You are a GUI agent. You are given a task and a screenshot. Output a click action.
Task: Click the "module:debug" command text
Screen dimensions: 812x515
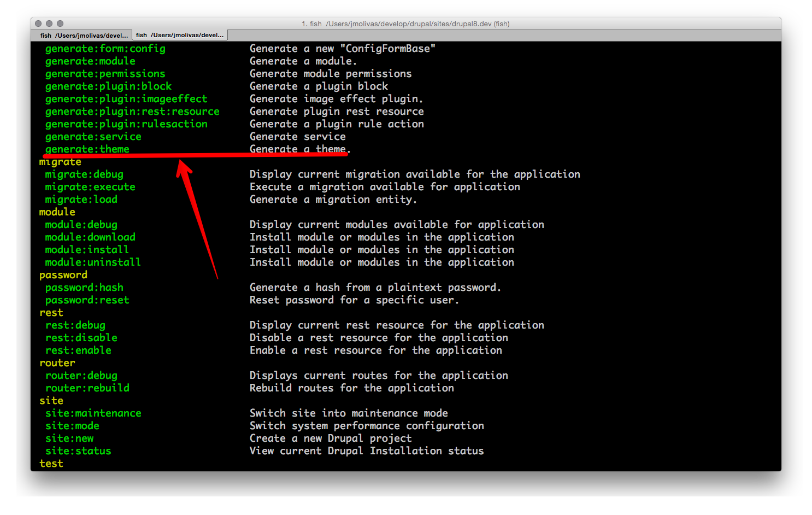tap(81, 225)
